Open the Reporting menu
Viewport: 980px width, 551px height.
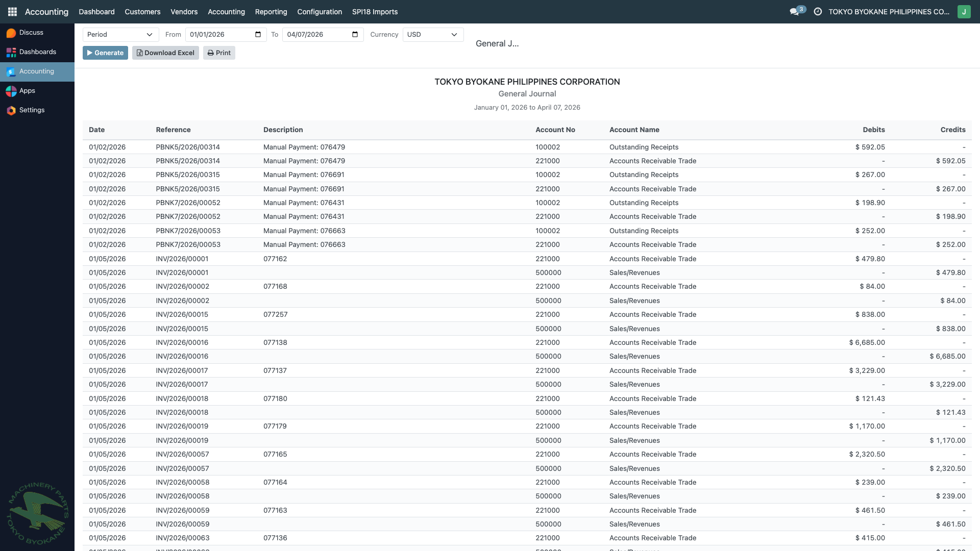click(271, 12)
